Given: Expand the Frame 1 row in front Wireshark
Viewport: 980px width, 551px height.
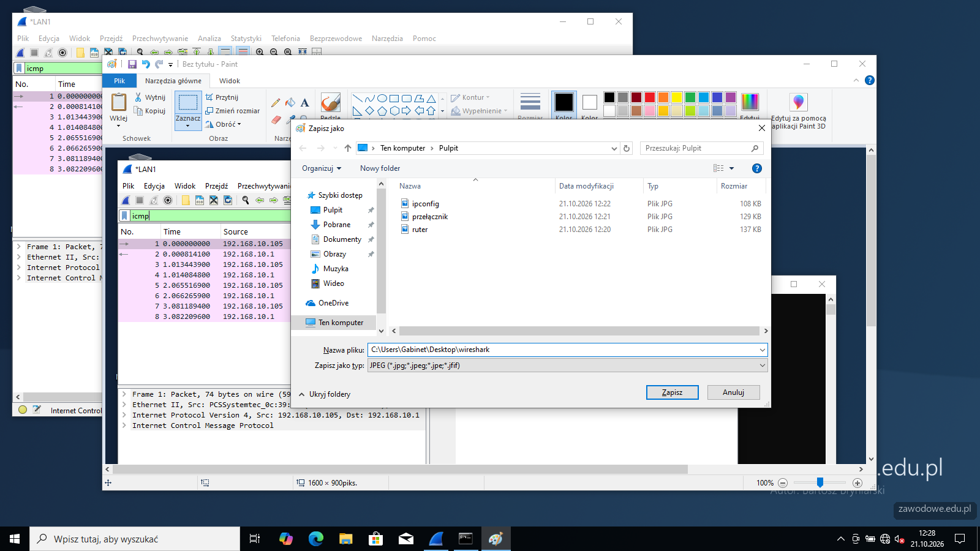Looking at the screenshot, I should 124,394.
